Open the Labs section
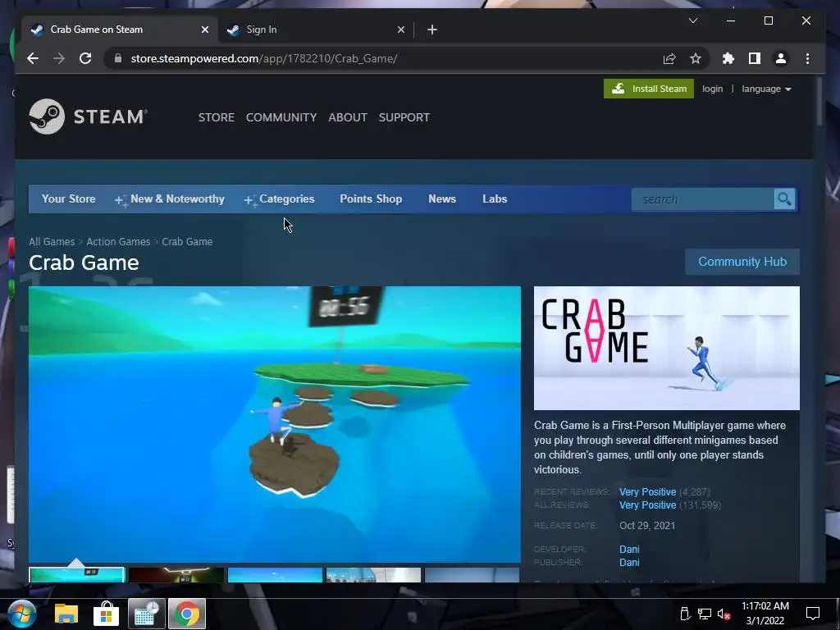Viewport: 840px width, 630px height. coord(495,199)
